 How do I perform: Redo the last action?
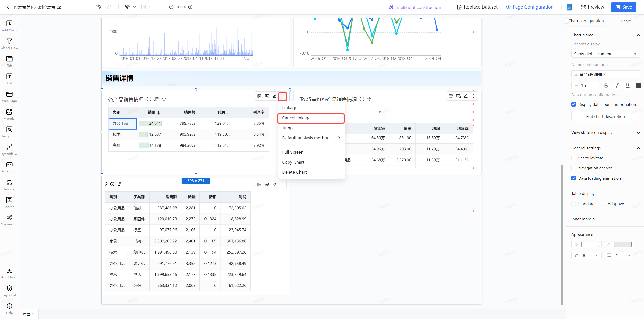pyautogui.click(x=109, y=7)
